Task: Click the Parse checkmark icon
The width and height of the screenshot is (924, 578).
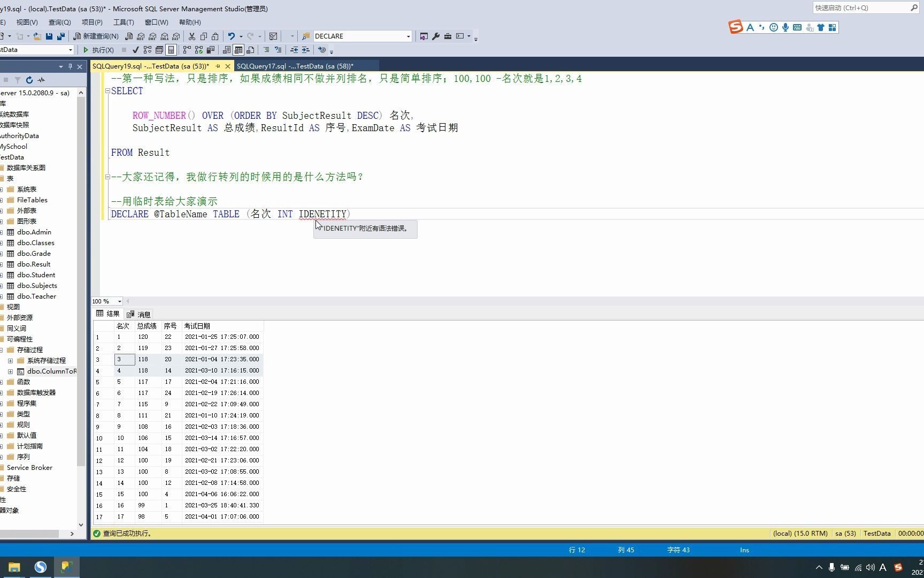Action: point(136,50)
